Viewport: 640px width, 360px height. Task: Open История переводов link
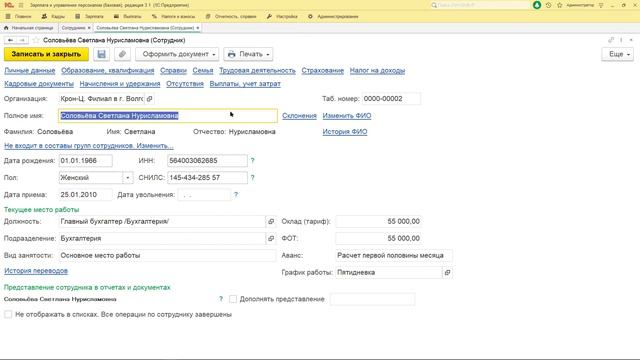point(36,271)
